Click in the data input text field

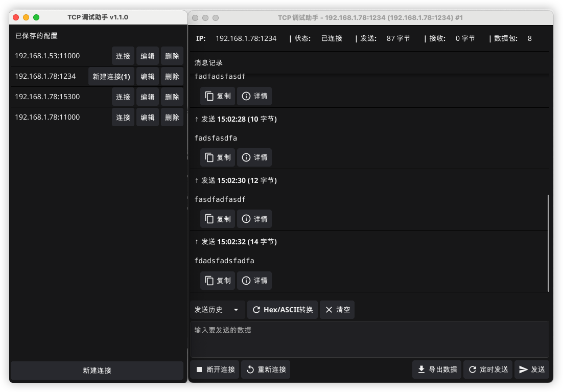tap(369, 339)
